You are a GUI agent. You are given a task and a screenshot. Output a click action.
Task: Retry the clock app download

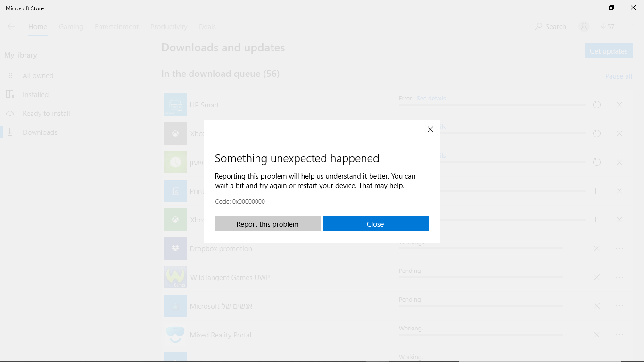[597, 162]
